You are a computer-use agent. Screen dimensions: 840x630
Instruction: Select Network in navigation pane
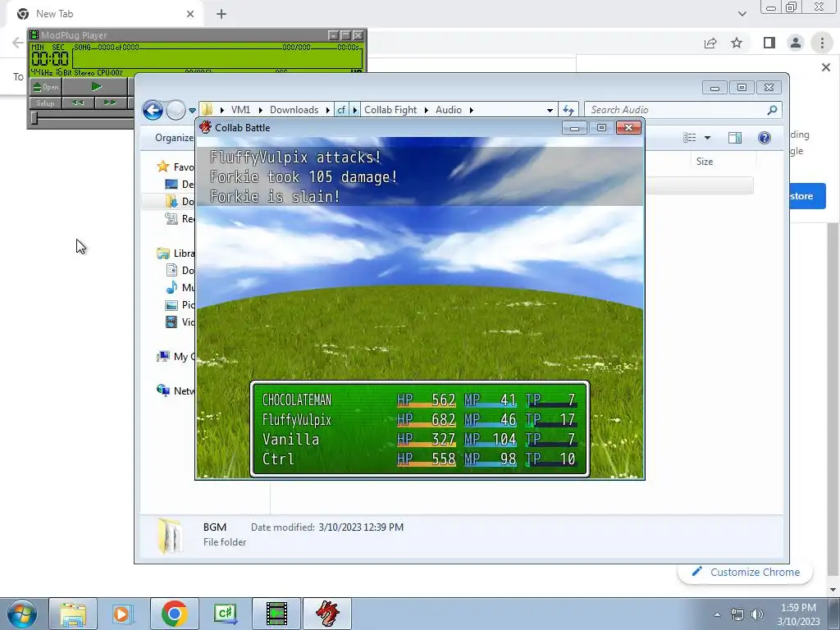pyautogui.click(x=176, y=391)
